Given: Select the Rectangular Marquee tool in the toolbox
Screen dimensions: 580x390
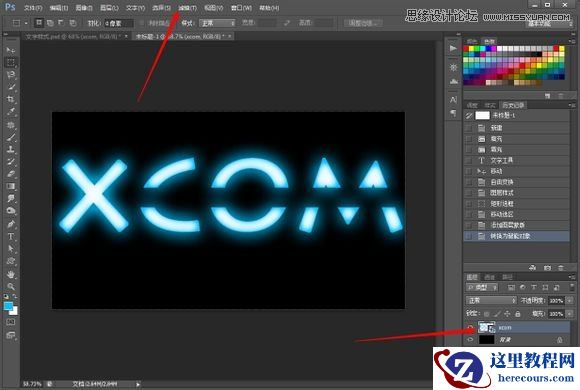Looking at the screenshot, I should (11, 62).
